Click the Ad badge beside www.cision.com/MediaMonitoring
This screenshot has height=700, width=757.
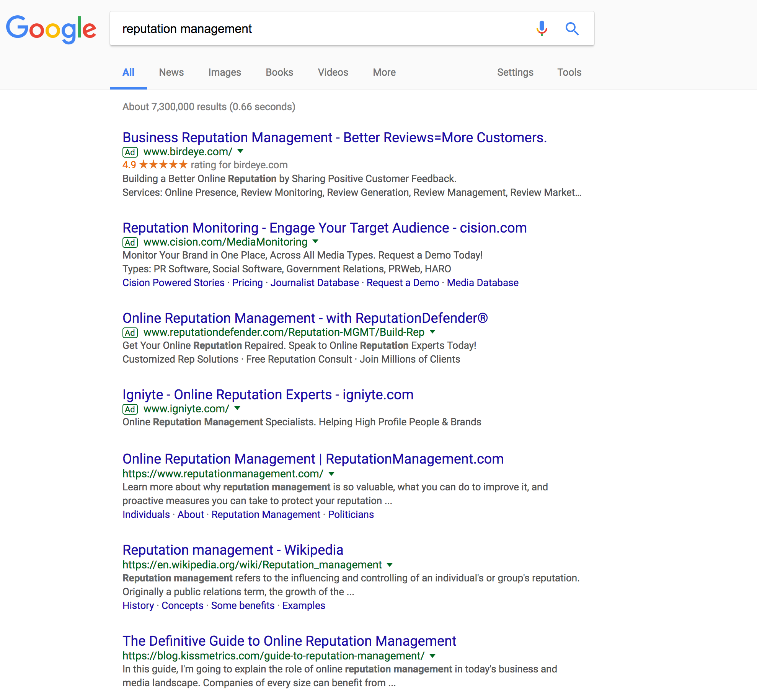[x=130, y=243]
